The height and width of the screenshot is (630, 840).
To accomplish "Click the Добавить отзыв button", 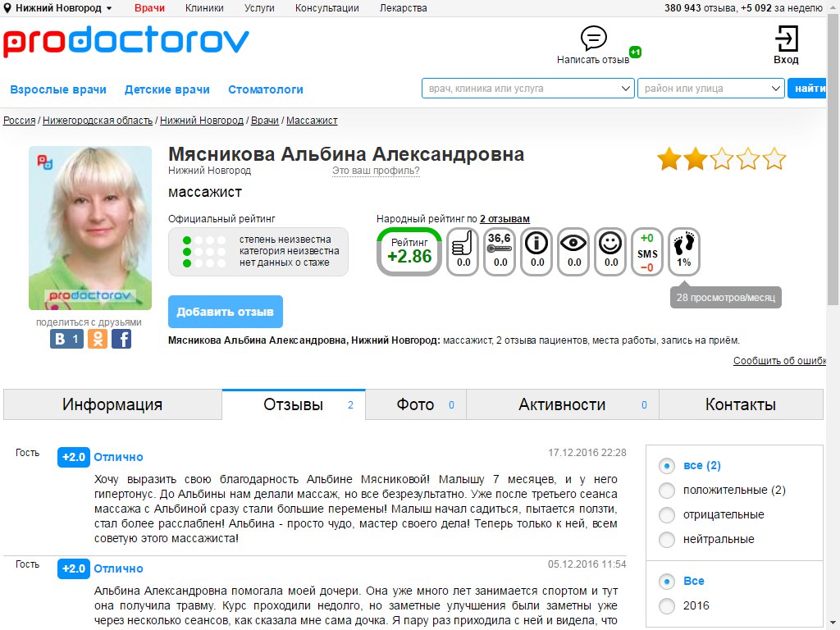I will (x=226, y=312).
